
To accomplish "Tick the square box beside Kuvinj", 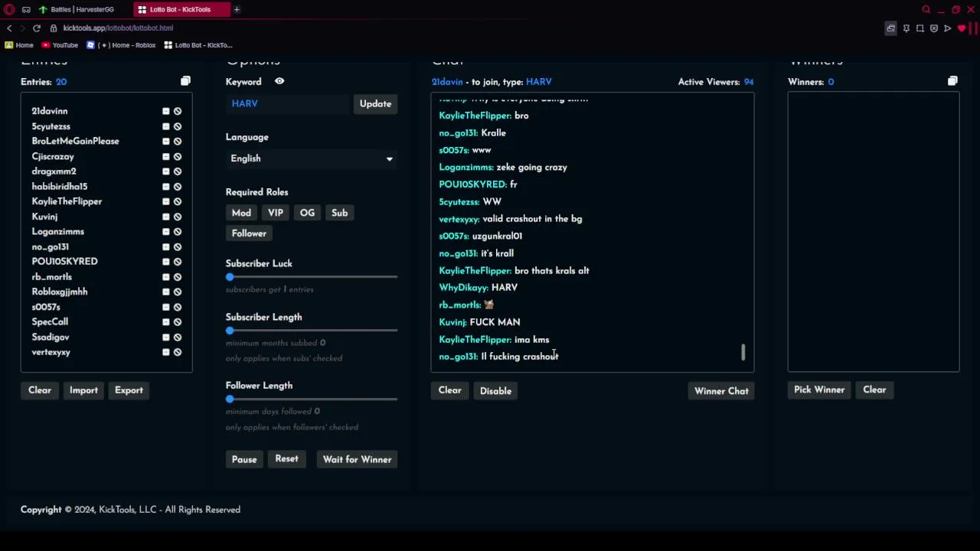I will (x=165, y=217).
